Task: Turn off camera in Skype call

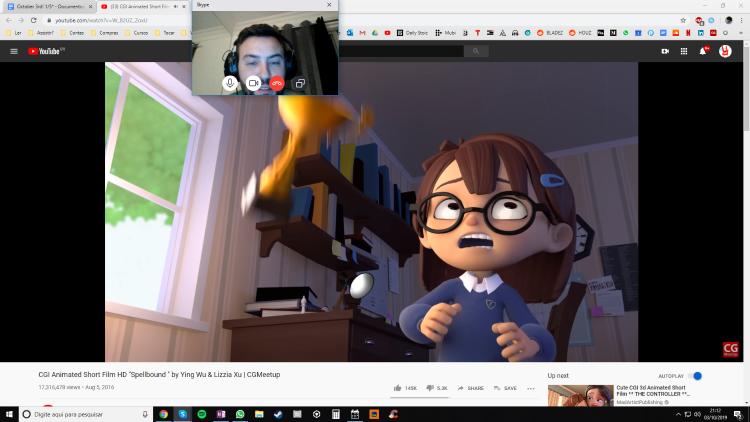Action: (x=253, y=83)
